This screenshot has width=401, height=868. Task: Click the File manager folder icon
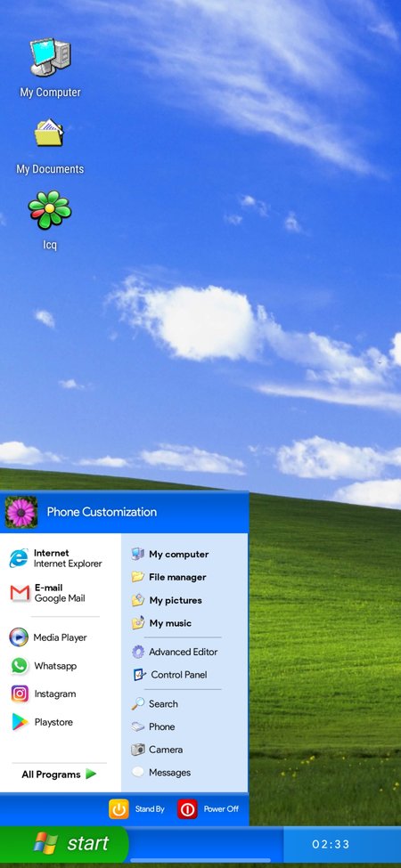click(138, 577)
